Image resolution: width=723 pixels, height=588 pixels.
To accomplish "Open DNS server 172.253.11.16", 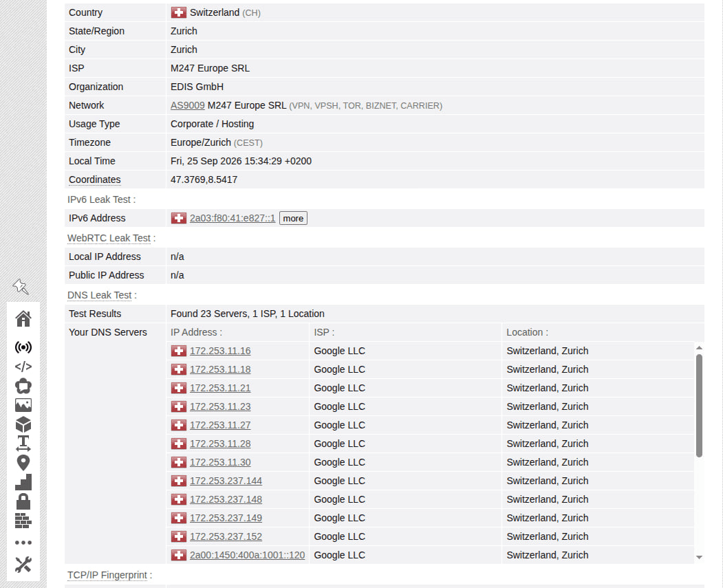I will coord(220,351).
